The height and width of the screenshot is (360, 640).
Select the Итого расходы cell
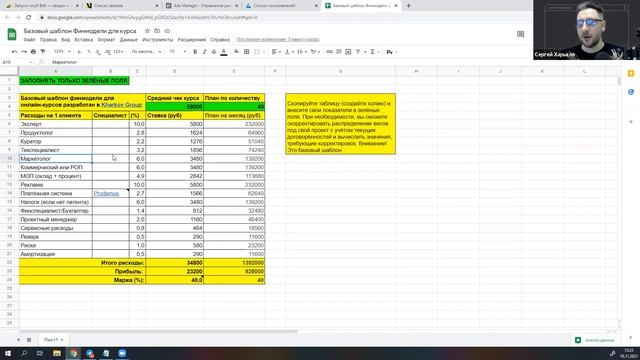tap(82, 263)
